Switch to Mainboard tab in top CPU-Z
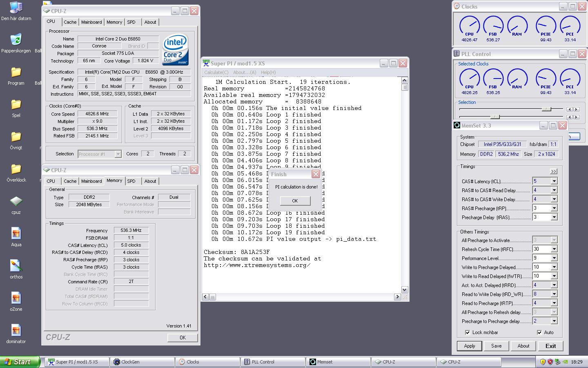This screenshot has width=588, height=368. 91,22
